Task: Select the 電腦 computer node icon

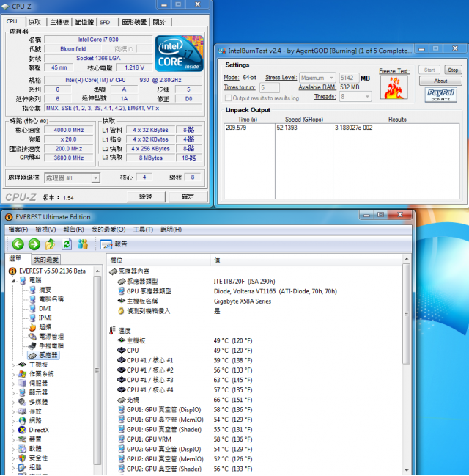Action: pos(23,280)
